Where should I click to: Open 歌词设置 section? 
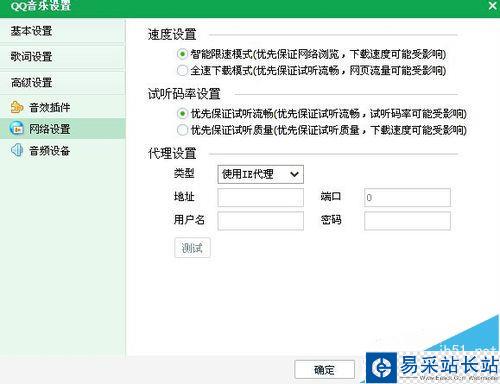click(x=63, y=57)
